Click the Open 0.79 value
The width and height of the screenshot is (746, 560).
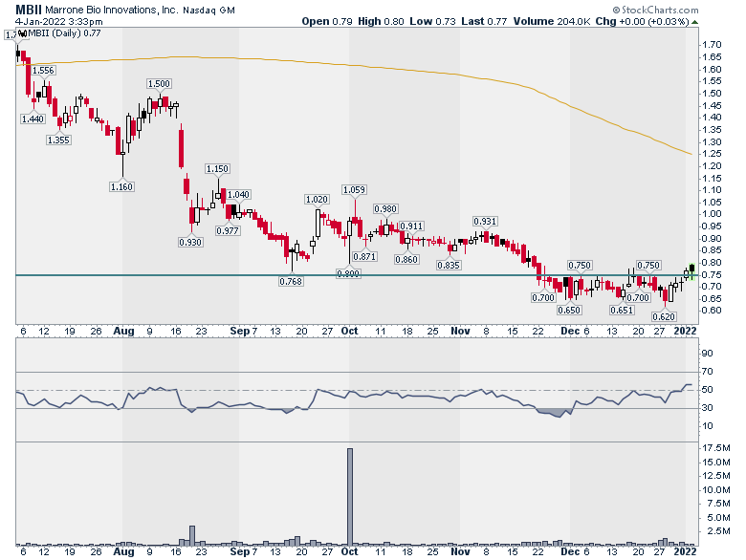tap(327, 21)
